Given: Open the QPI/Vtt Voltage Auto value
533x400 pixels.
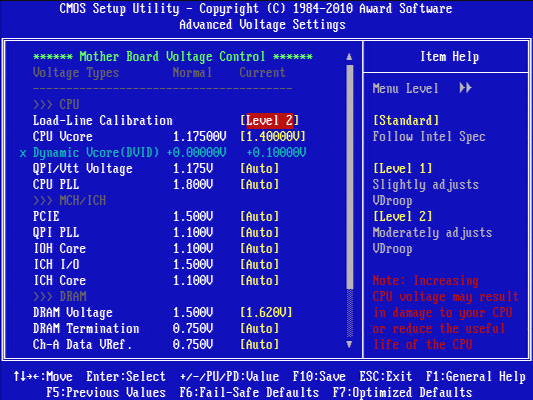Looking at the screenshot, I should click(x=259, y=169).
